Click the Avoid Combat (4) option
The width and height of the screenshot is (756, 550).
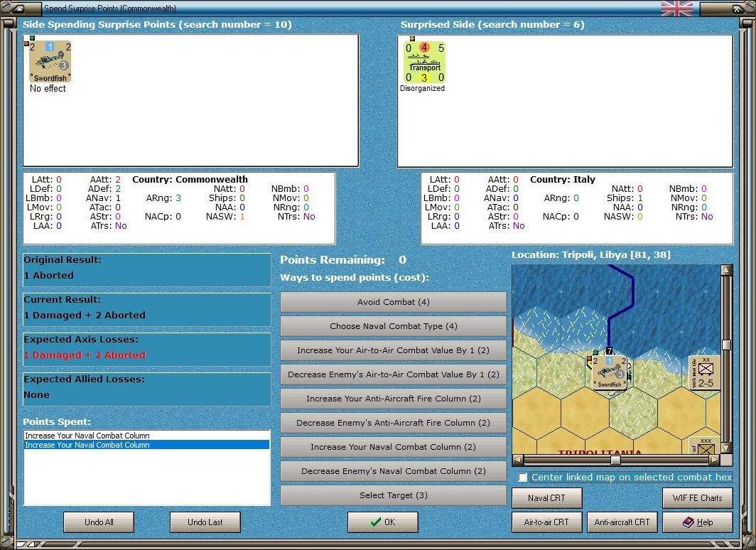(393, 302)
